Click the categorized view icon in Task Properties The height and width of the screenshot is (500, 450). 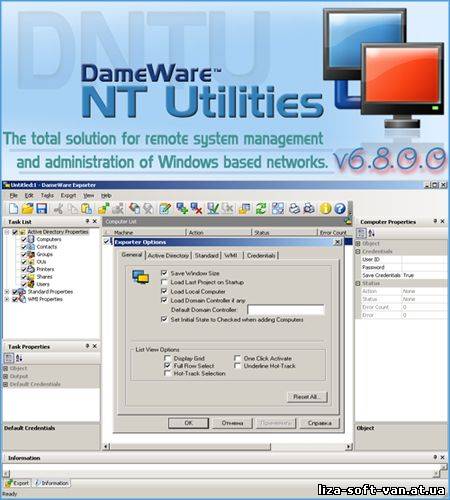pos(8,358)
